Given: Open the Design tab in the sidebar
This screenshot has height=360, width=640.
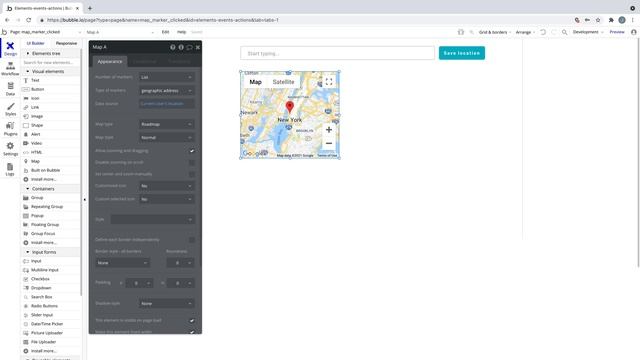Looking at the screenshot, I should click(x=10, y=48).
